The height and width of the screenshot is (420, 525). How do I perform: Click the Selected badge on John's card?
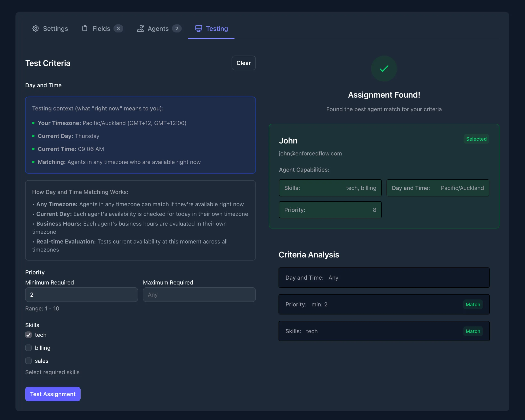[x=476, y=139]
